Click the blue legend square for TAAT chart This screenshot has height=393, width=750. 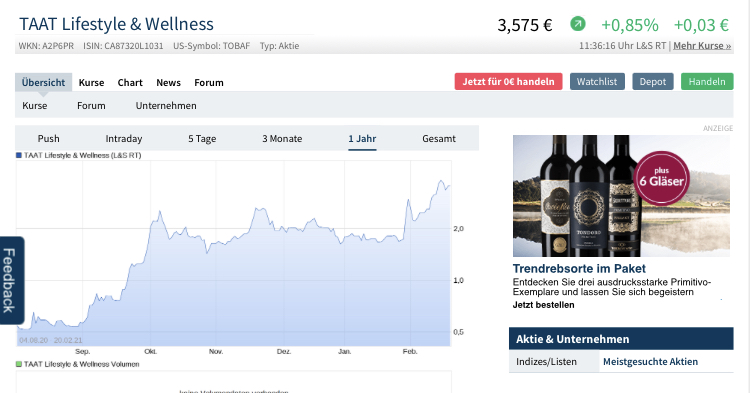click(x=19, y=155)
